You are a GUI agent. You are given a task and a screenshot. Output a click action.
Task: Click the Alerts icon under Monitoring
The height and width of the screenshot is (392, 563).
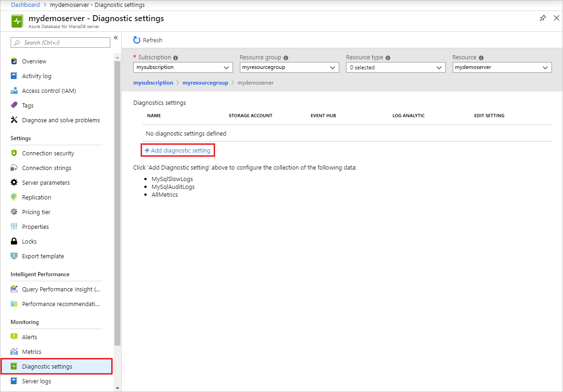[x=14, y=337]
